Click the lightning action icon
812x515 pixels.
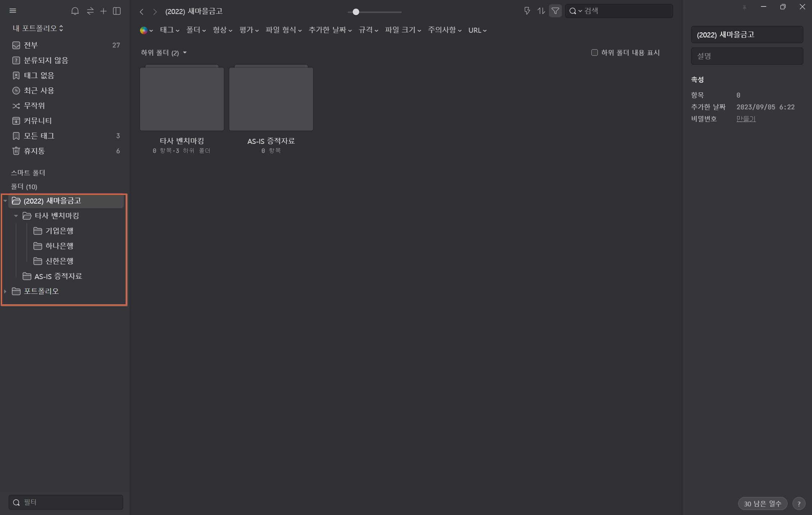pyautogui.click(x=527, y=11)
